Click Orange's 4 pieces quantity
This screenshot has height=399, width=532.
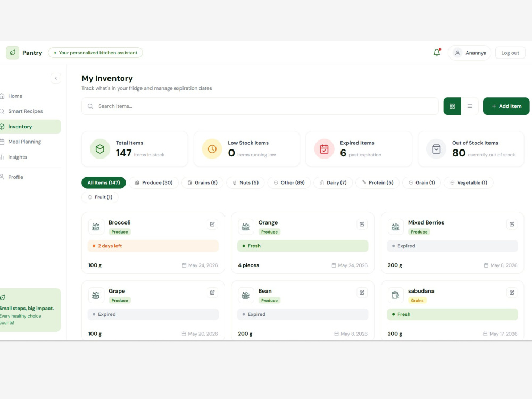[x=248, y=265]
